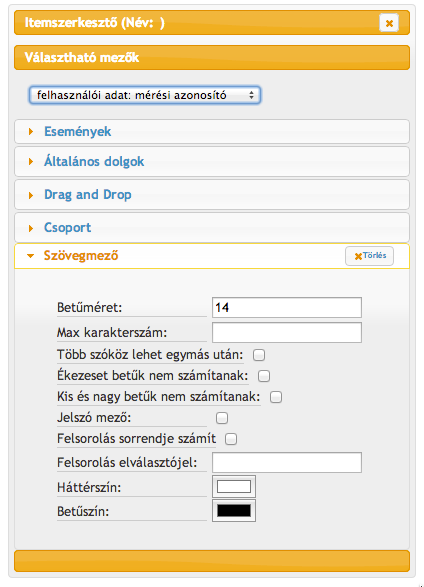Click the arrow icon beside Drag and Drop
Viewport: 424px width, 587px height.
(x=31, y=195)
